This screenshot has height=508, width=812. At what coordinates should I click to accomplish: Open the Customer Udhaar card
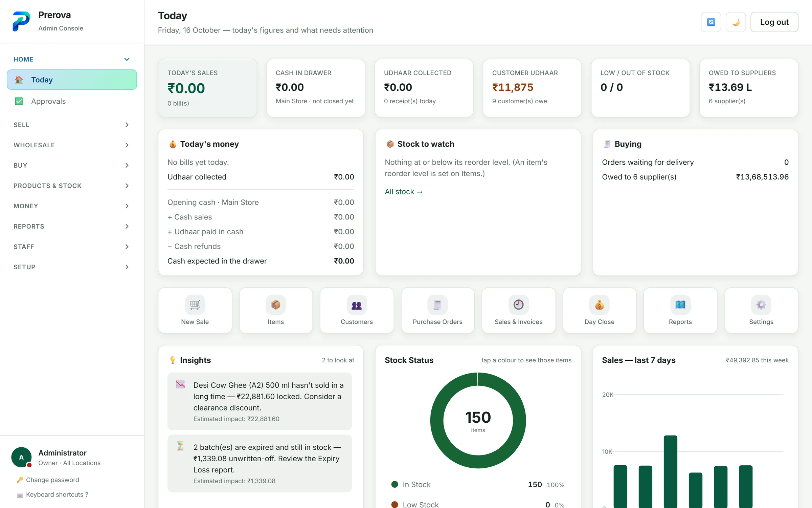[x=532, y=88]
